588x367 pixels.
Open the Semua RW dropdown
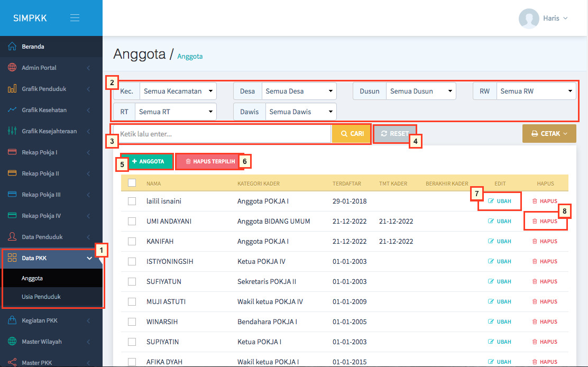537,91
